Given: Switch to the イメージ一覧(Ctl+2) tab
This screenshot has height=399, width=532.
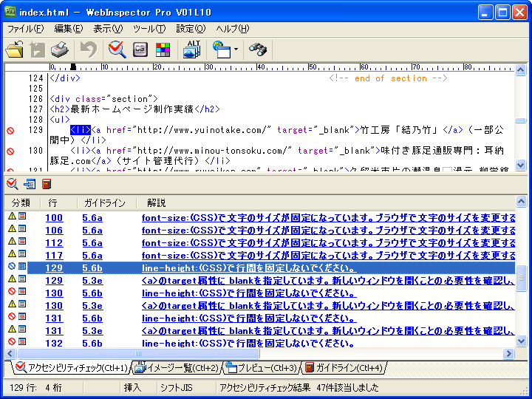Looking at the screenshot, I should click(x=177, y=368).
